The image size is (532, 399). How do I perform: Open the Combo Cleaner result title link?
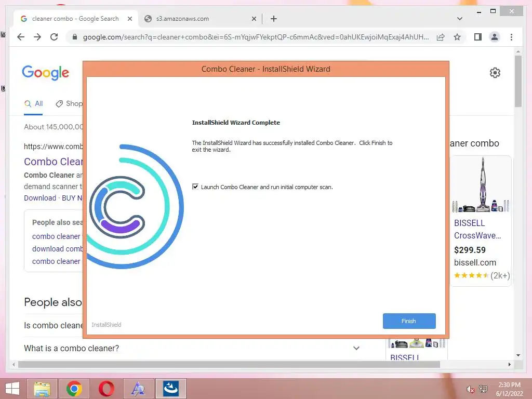(x=54, y=162)
